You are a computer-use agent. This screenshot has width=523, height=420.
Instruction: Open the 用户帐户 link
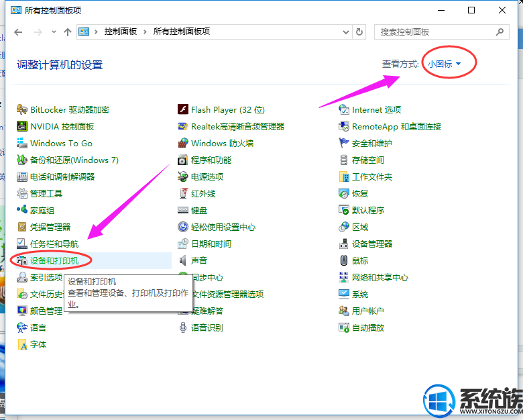point(368,311)
